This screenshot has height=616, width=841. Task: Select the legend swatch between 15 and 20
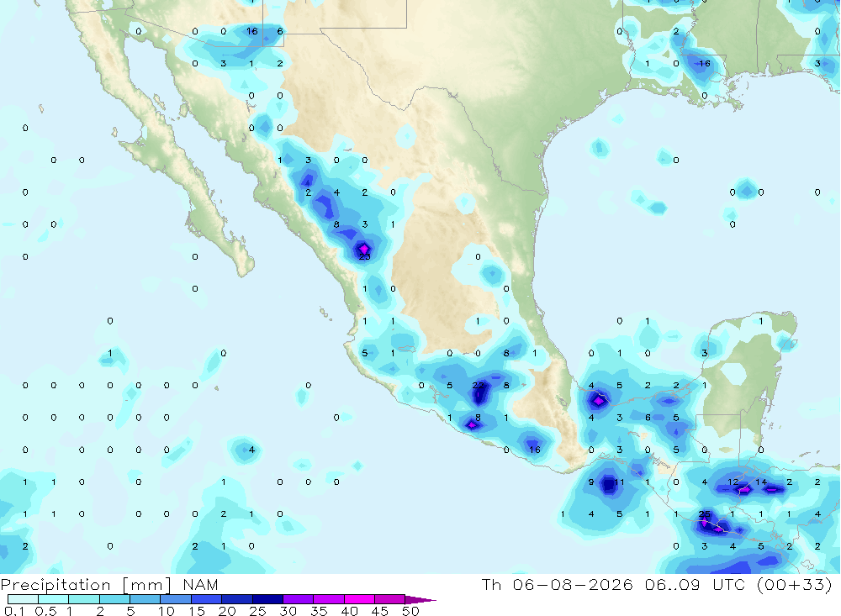[x=206, y=599]
